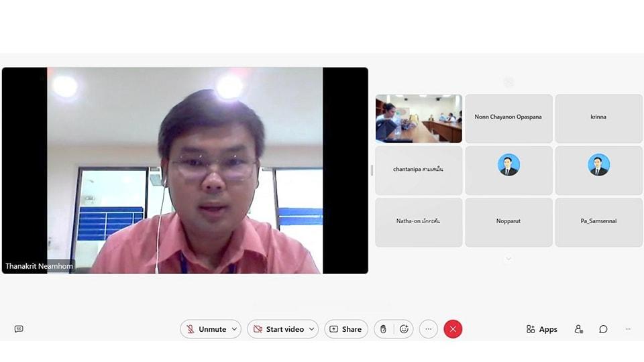This screenshot has width=644, height=362.
Task: Open the participants panel icon
Action: tap(579, 329)
